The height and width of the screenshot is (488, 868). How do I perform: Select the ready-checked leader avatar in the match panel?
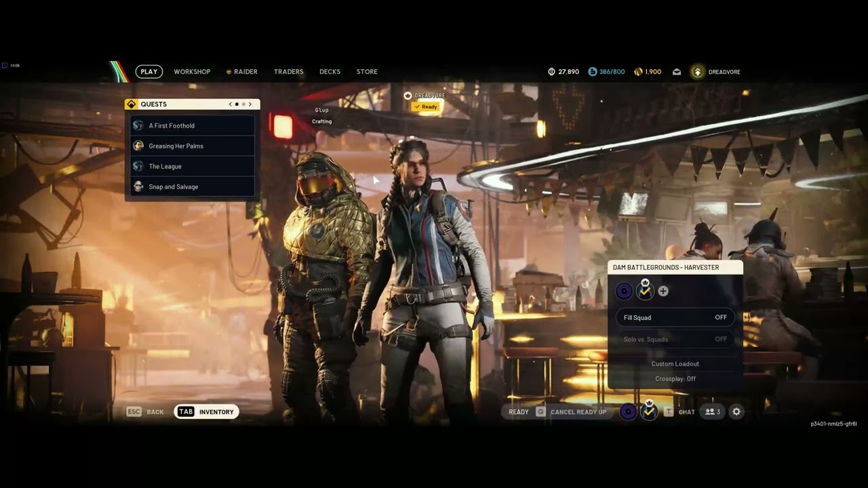pos(645,291)
